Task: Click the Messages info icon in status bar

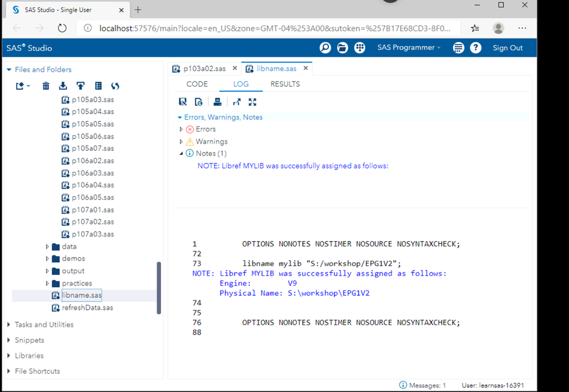Action: pos(403,385)
